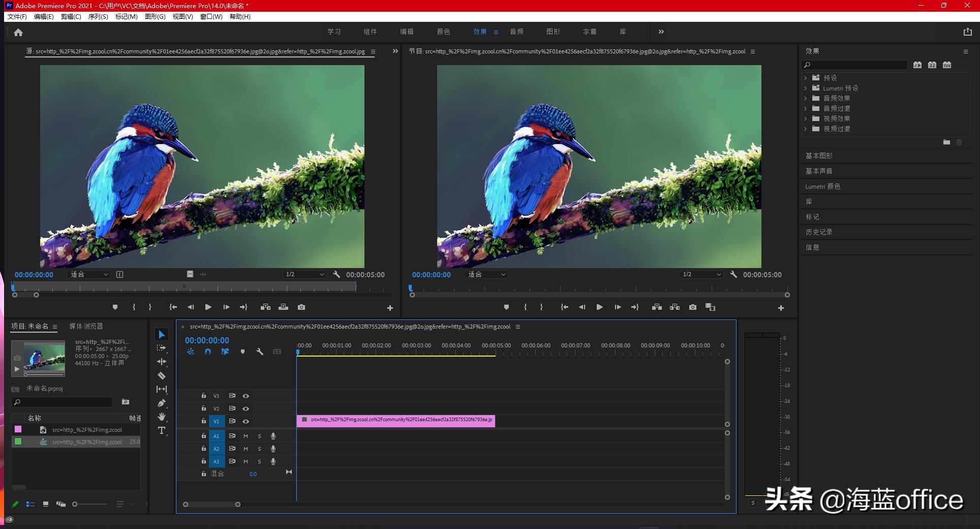The image size is (980, 529).
Task: Click Export Frame camera icon in Program monitor
Action: 692,307
